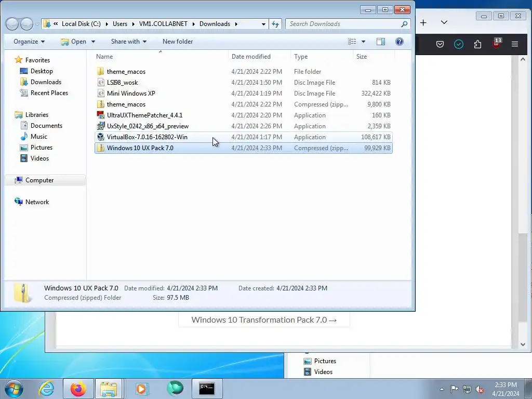532x399 pixels.
Task: Open Action Center flag tray icon
Action: point(454,389)
